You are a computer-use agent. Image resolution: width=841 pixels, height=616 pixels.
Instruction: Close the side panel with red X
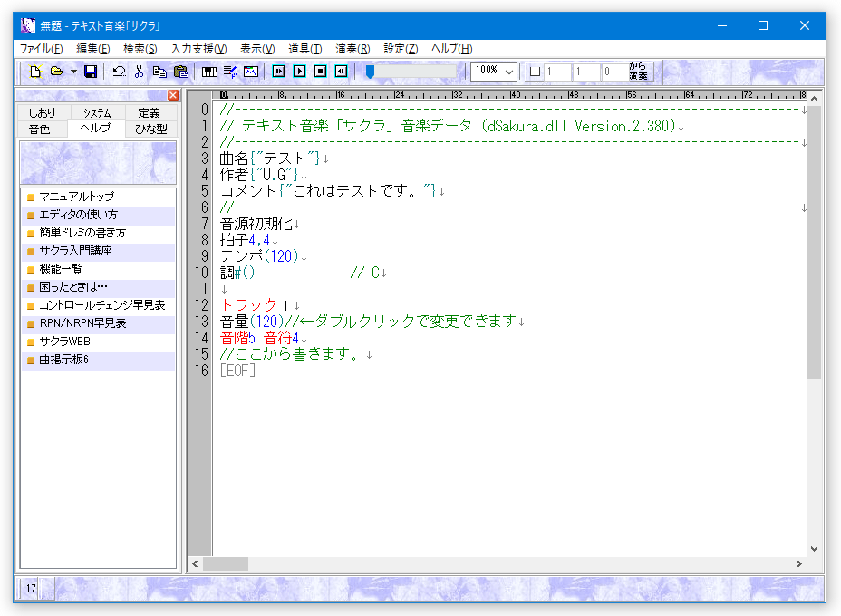[173, 95]
